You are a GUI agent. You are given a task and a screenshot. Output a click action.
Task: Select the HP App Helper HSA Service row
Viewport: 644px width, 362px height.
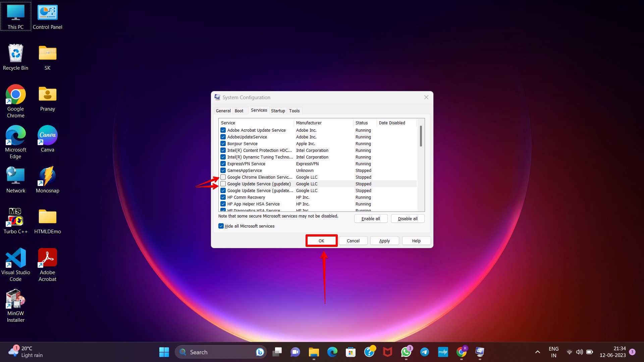(x=318, y=204)
